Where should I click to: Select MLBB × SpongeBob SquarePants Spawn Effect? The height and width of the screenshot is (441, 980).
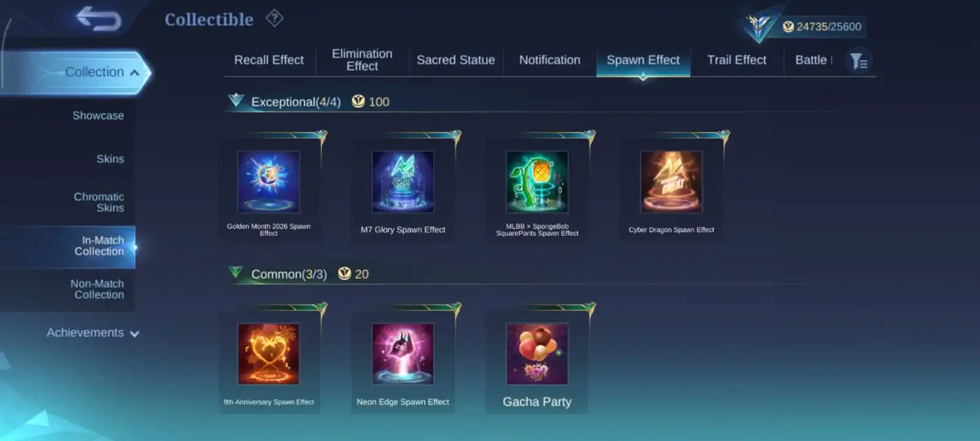[537, 182]
